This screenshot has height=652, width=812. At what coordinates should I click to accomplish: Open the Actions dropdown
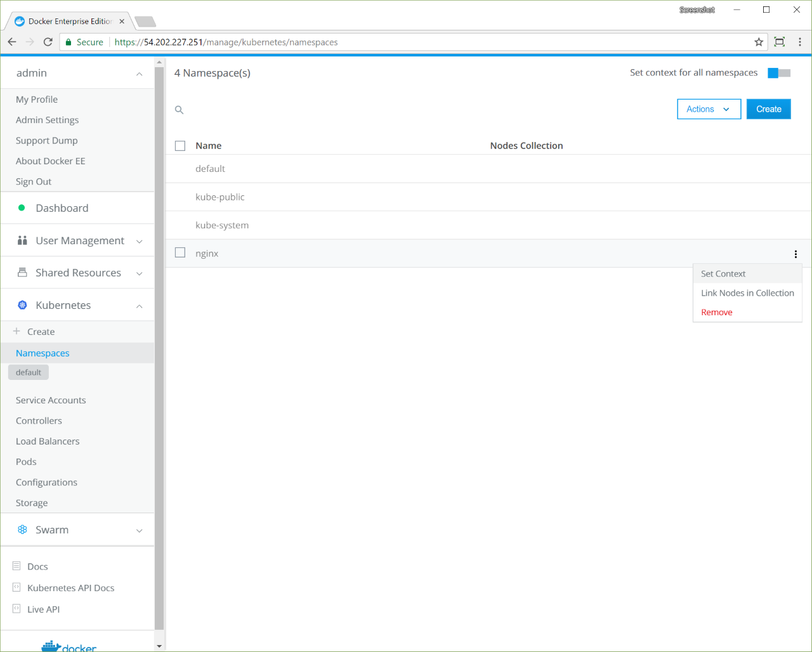(x=709, y=109)
